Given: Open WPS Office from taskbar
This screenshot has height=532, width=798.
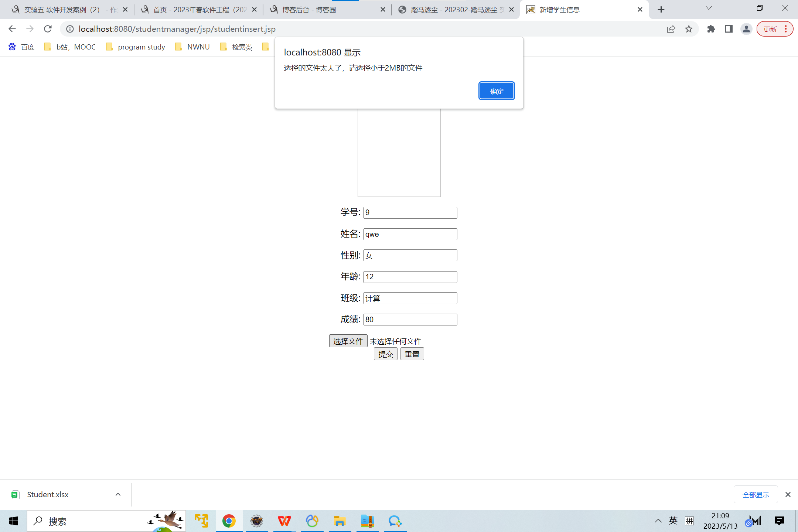Looking at the screenshot, I should [x=284, y=521].
